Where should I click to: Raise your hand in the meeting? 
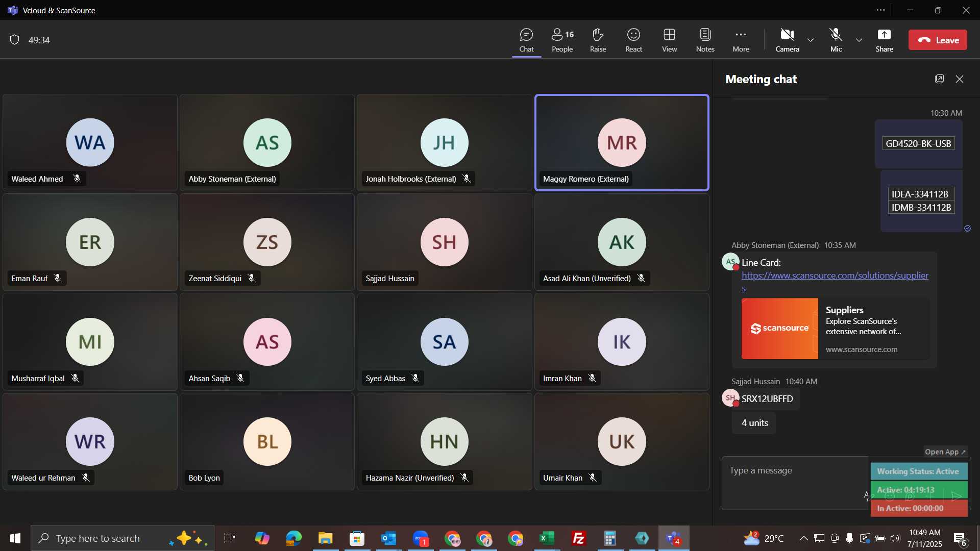coord(598,40)
